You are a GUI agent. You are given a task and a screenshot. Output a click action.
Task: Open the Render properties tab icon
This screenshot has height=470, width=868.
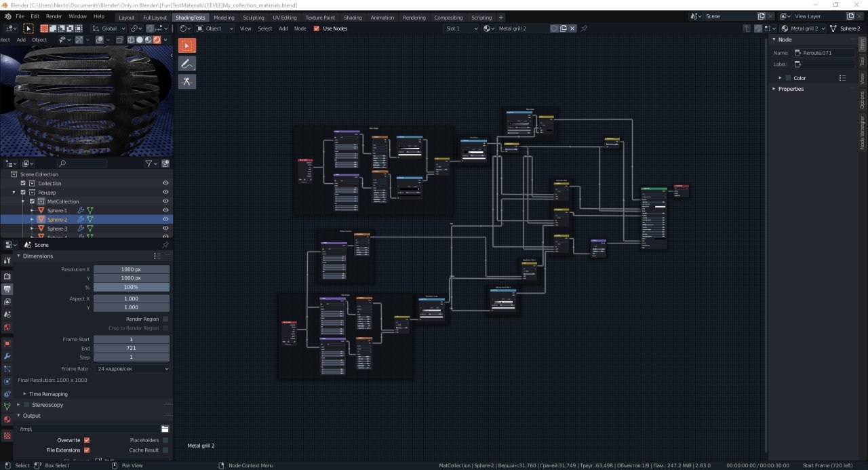click(x=7, y=277)
